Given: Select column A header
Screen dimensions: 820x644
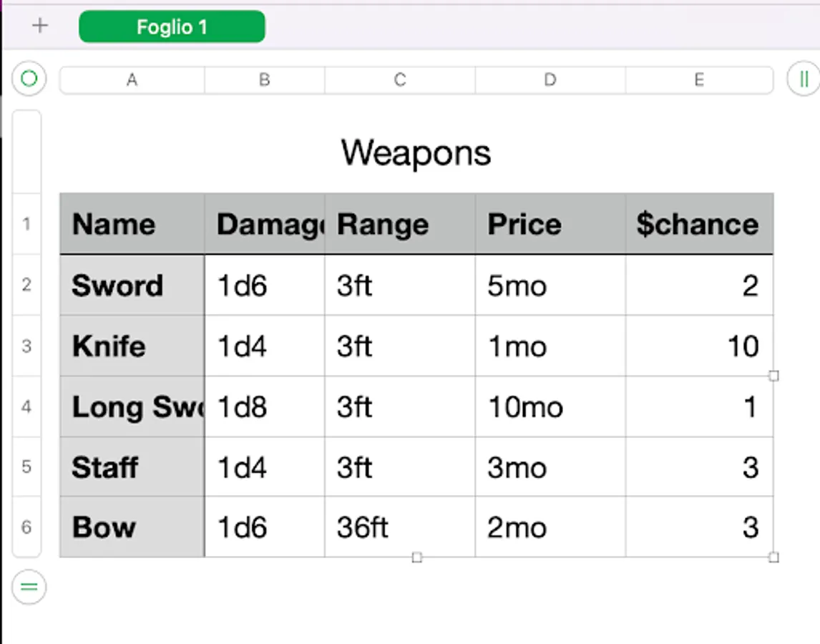Looking at the screenshot, I should (x=132, y=80).
